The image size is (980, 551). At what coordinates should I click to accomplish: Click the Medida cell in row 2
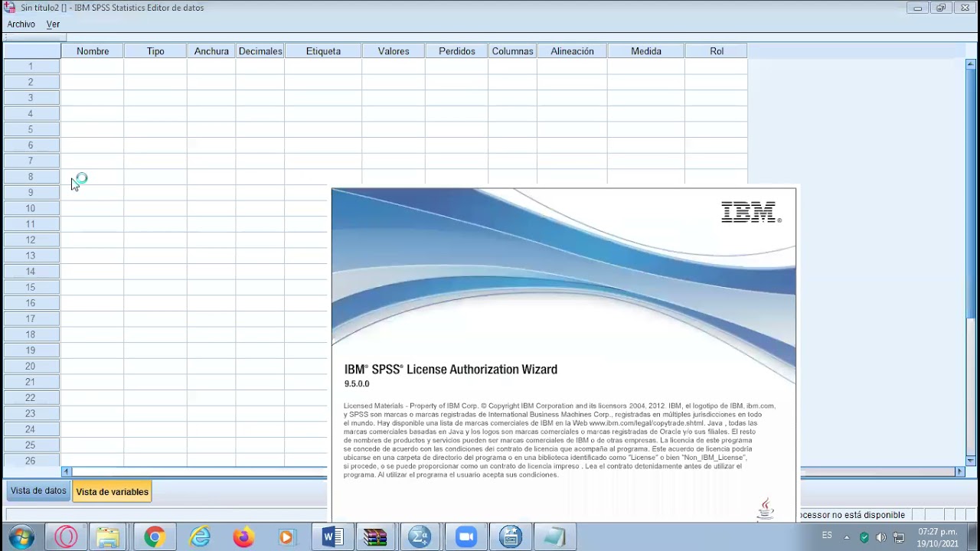coord(646,82)
